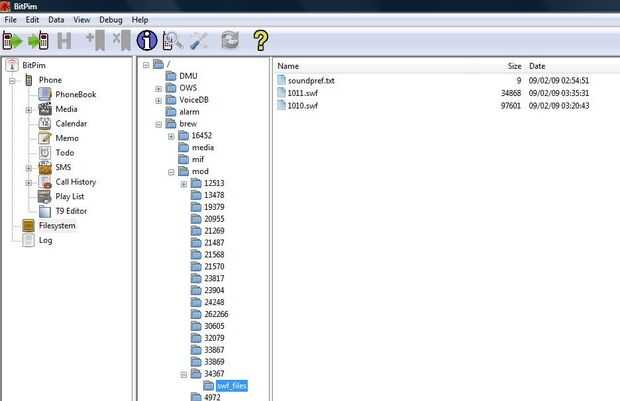This screenshot has height=401, width=620.
Task: Select the swf_files folder
Action: click(232, 386)
